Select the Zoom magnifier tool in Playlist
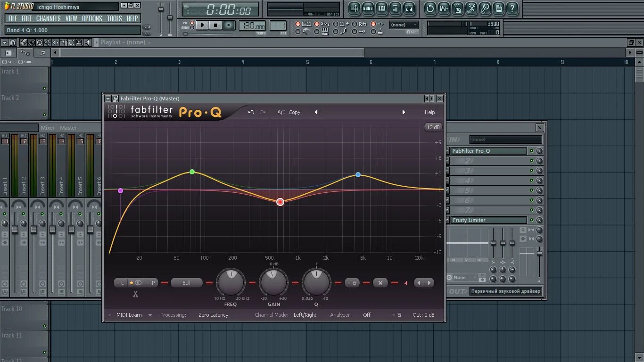The width and height of the screenshot is (644, 362). [80, 42]
